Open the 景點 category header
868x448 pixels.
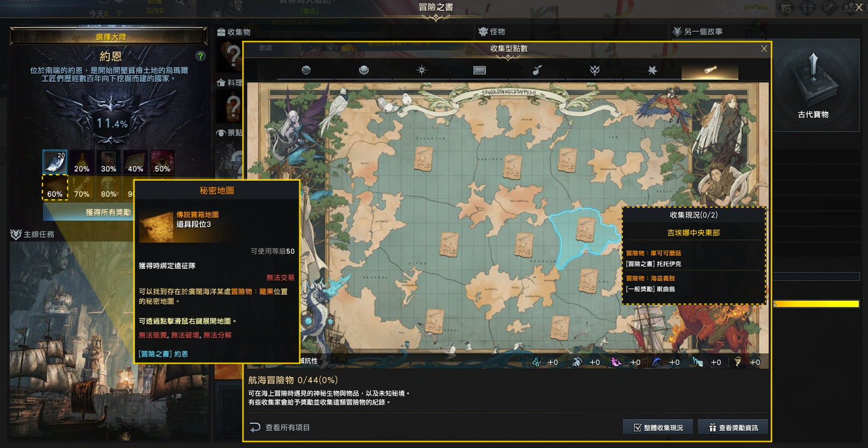coord(230,133)
